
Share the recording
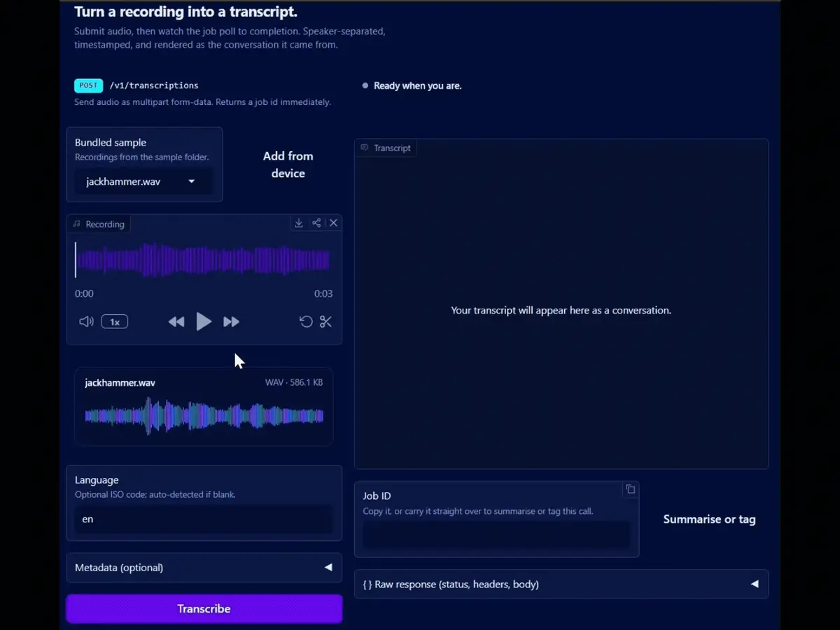(x=316, y=223)
